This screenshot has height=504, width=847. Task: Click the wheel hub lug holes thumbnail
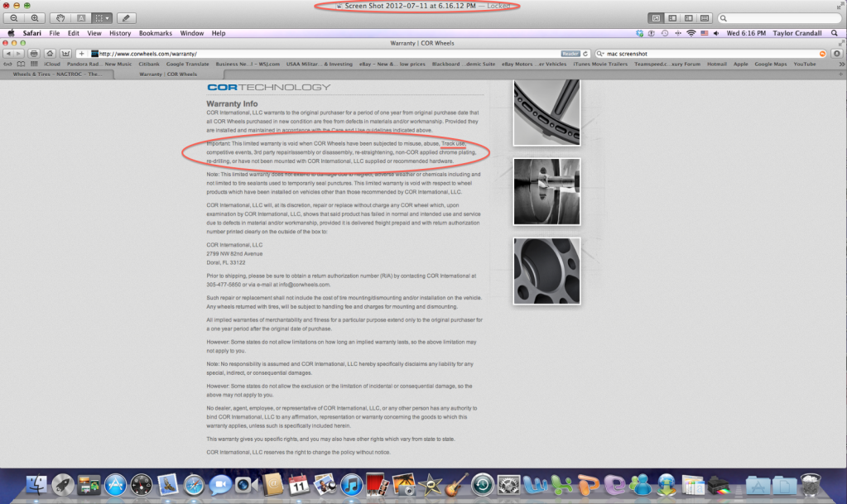pos(546,271)
